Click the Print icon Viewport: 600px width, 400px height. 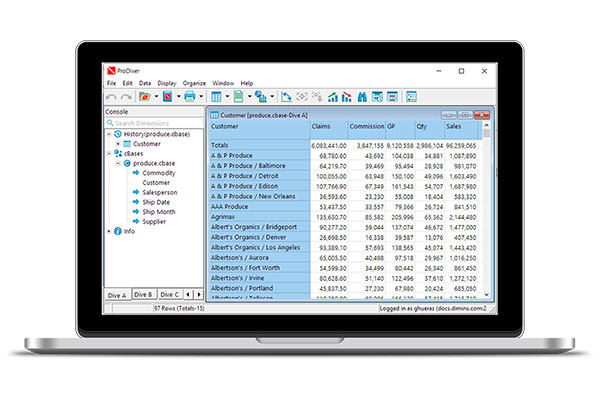(189, 96)
